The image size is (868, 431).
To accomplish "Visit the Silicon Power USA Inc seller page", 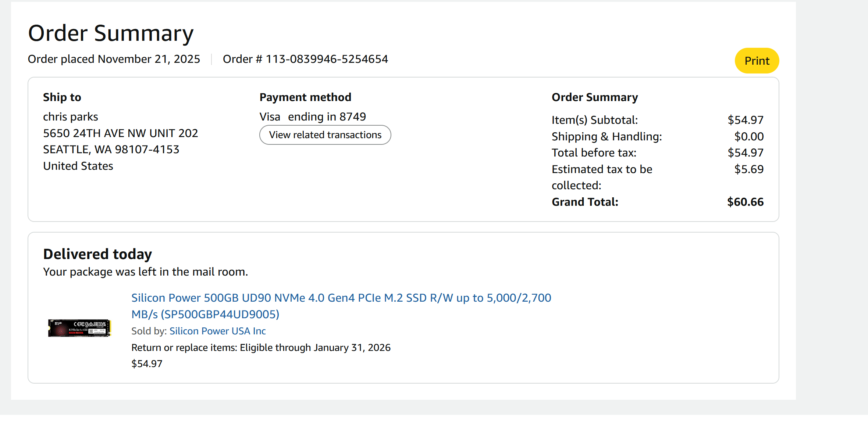I will point(217,331).
